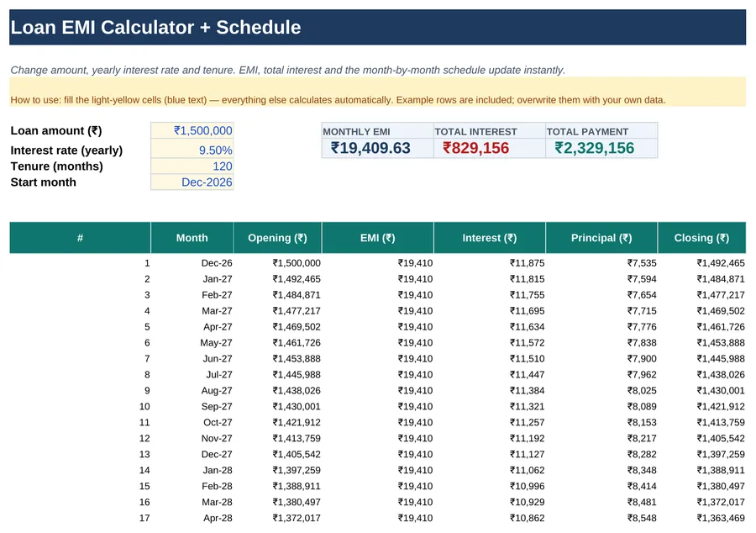Click the 'Interest (₹)' column header
This screenshot has height=533, width=756.
[490, 238]
